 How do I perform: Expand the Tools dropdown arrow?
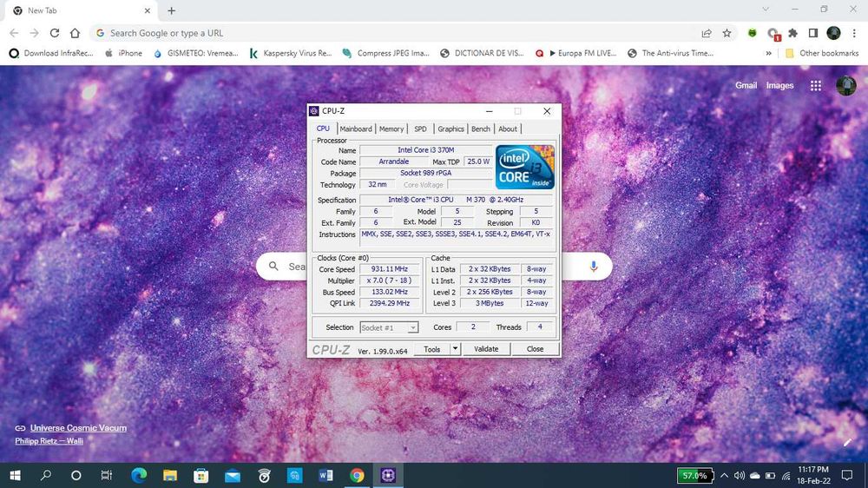pyautogui.click(x=455, y=349)
